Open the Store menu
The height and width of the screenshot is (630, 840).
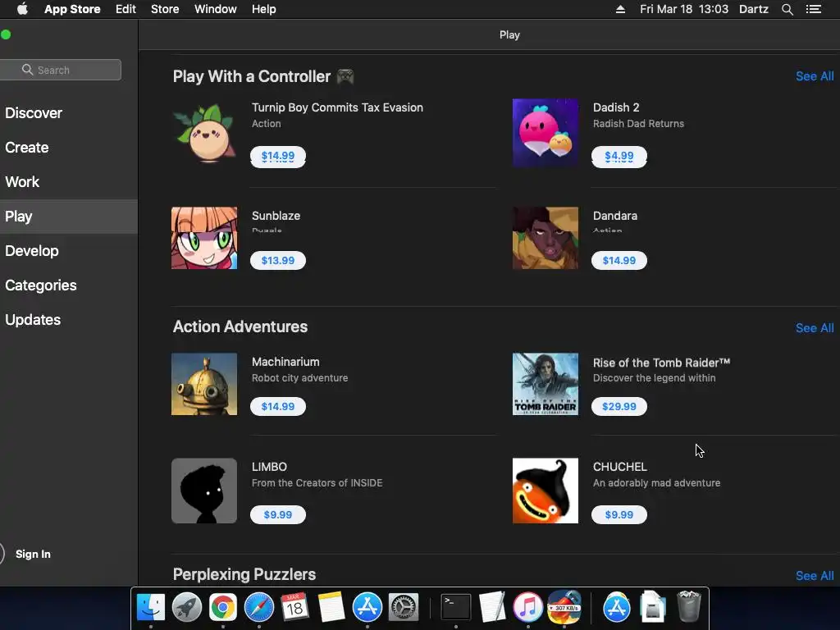[x=165, y=9]
